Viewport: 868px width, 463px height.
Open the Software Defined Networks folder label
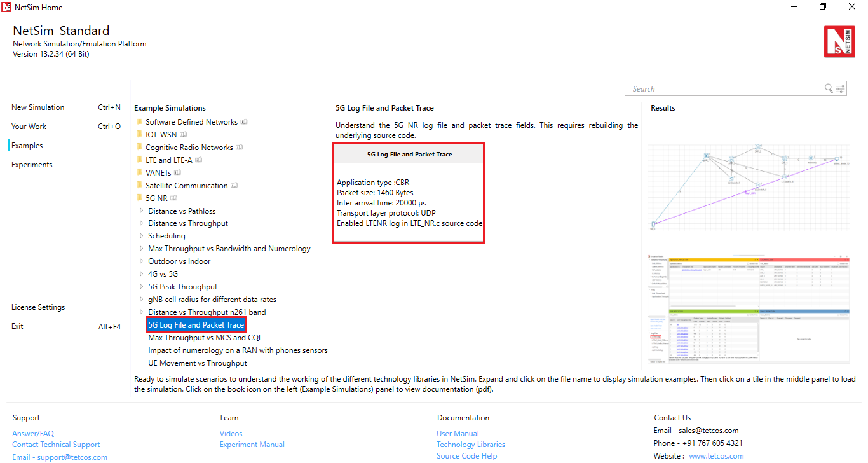[x=191, y=122]
